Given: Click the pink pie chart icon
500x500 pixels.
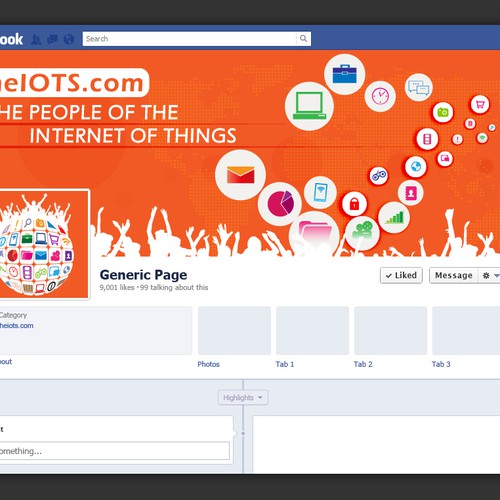Looking at the screenshot, I should coord(280,204).
